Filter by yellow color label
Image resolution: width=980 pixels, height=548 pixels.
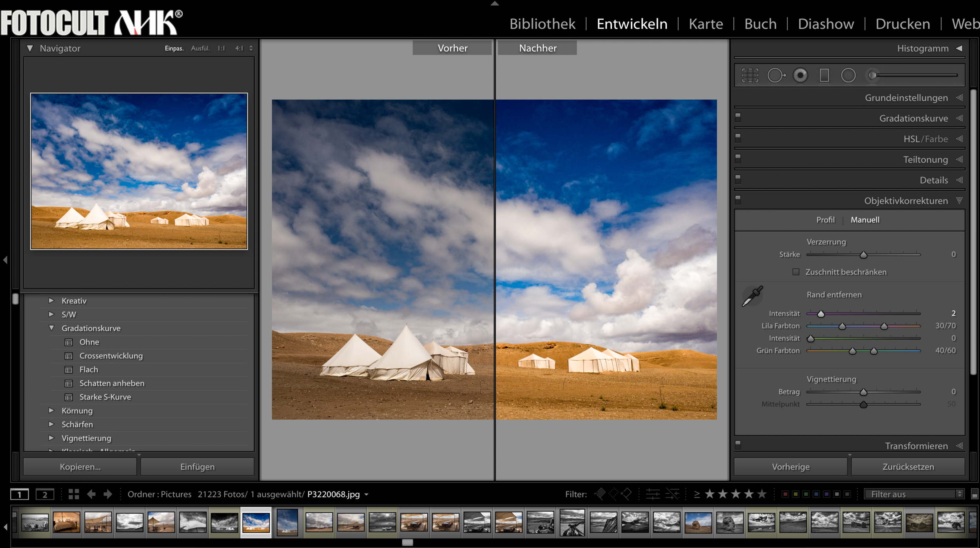(x=795, y=494)
